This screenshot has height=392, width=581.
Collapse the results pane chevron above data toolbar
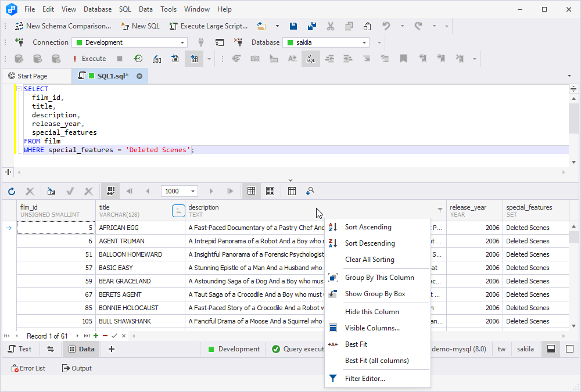pyautogui.click(x=290, y=181)
